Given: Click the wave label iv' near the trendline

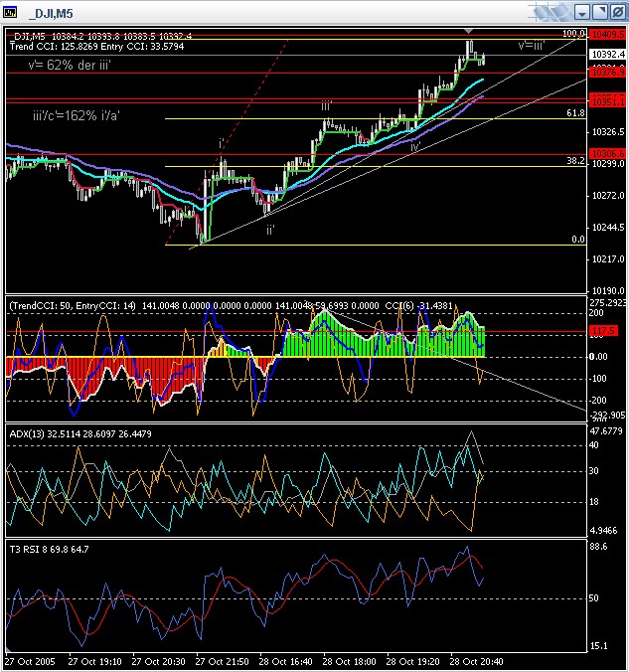Looking at the screenshot, I should [415, 147].
